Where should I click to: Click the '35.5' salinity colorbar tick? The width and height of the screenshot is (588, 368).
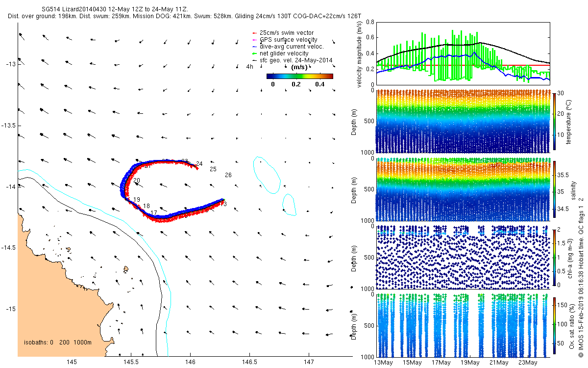(x=564, y=175)
